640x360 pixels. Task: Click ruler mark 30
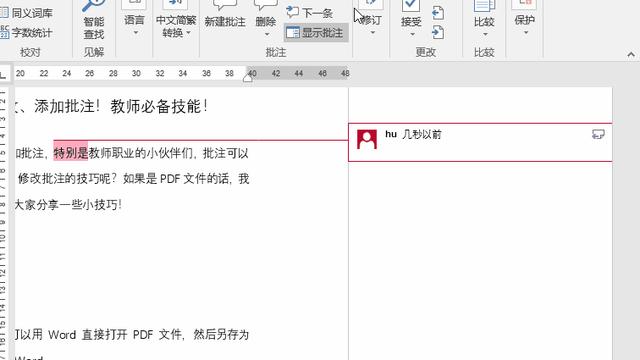pyautogui.click(x=136, y=73)
